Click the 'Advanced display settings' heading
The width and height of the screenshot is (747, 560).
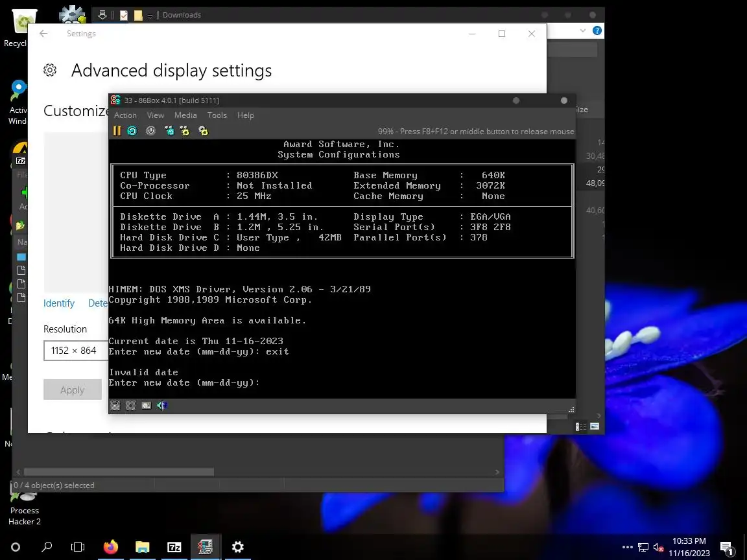171,71
